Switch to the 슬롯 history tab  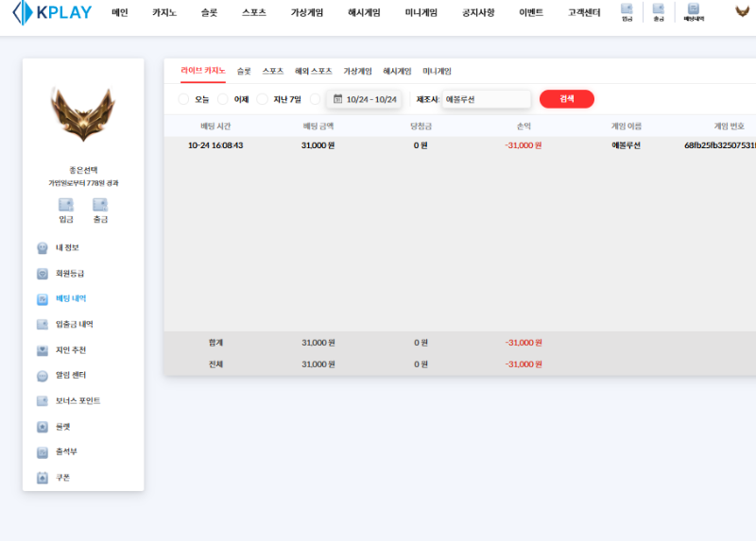[244, 71]
